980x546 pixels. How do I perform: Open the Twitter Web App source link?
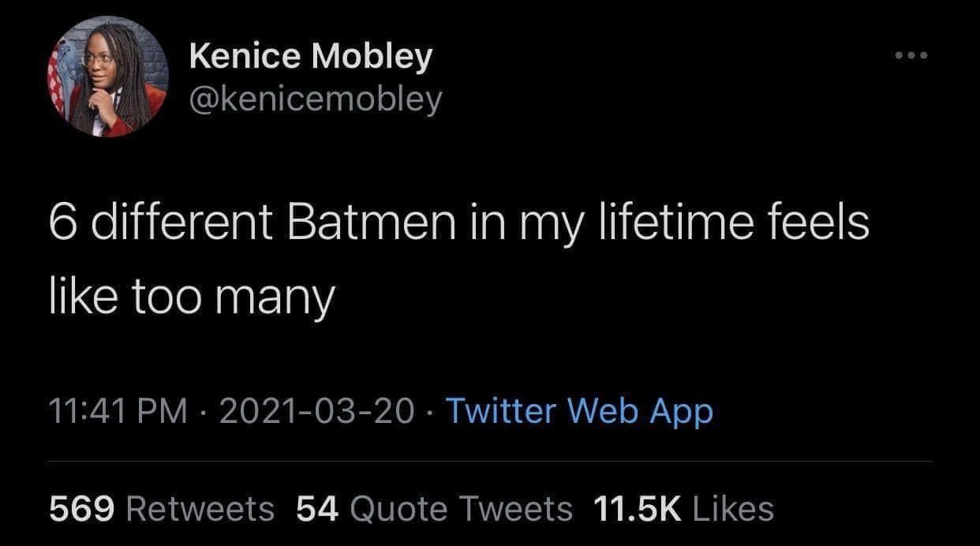tap(579, 411)
